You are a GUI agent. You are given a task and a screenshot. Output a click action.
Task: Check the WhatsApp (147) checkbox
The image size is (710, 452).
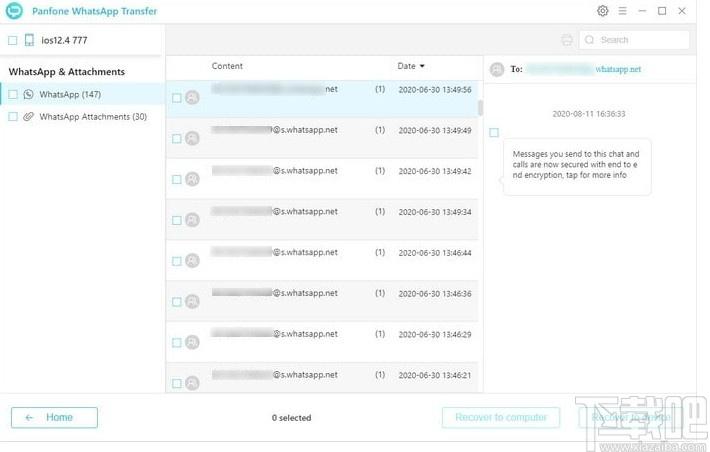13,94
